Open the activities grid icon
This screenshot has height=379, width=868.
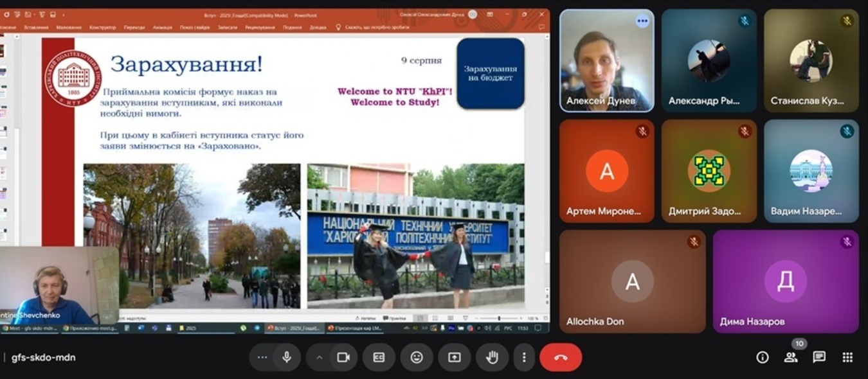[847, 357]
